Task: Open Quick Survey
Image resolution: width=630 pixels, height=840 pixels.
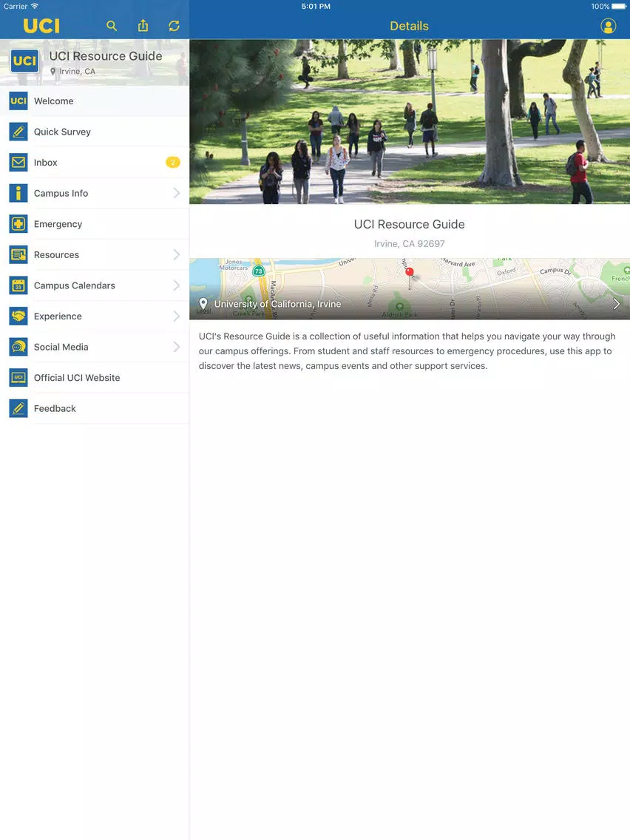Action: point(95,132)
